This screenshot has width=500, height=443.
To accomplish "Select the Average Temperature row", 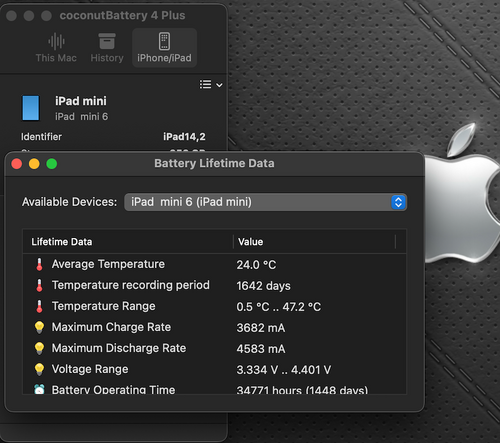I will [x=214, y=264].
